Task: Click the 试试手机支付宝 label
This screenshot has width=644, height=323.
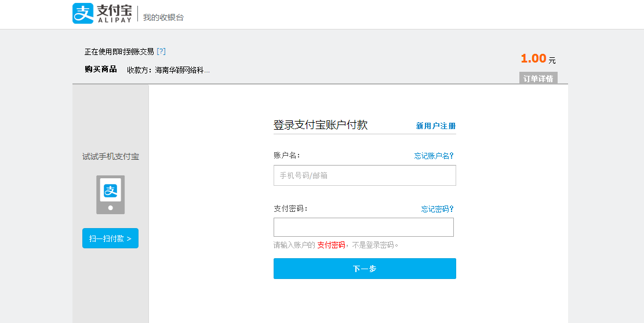Action: click(111, 157)
